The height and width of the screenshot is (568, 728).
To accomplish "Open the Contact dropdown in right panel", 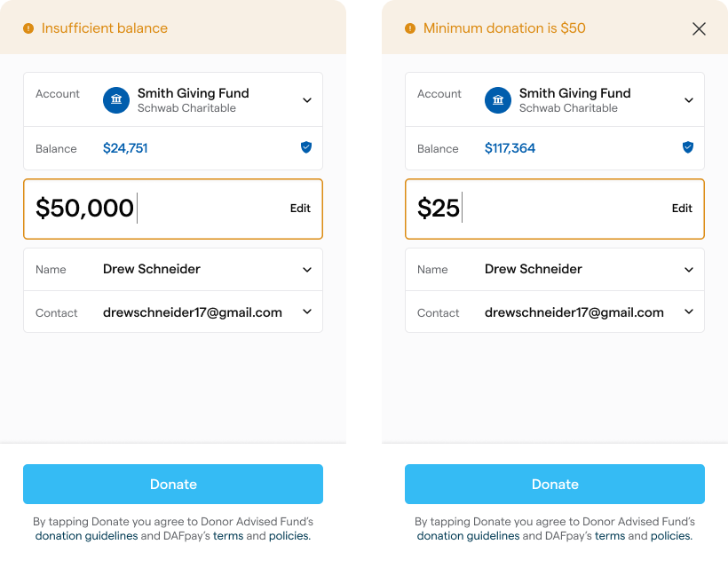I will pyautogui.click(x=689, y=312).
